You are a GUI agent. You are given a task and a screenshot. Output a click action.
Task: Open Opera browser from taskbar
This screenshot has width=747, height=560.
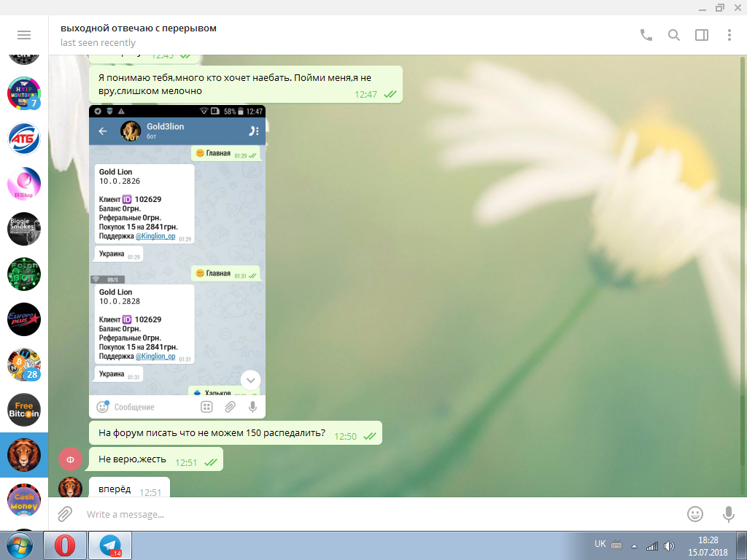pos(65,545)
